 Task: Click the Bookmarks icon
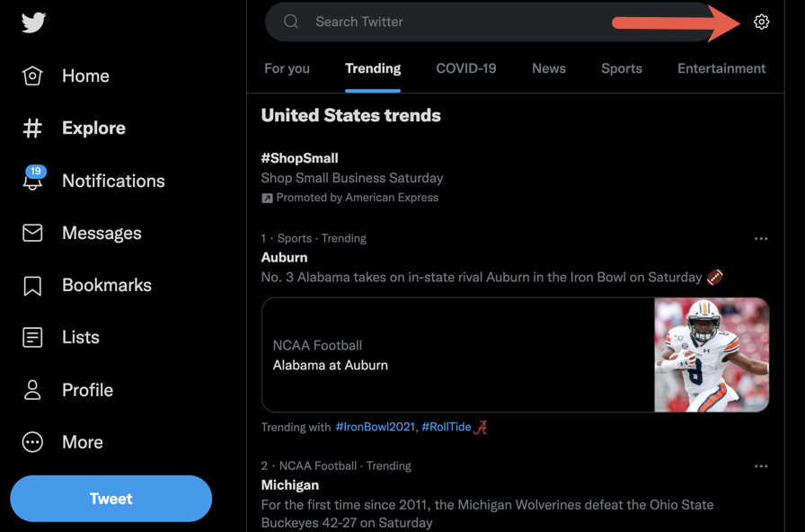pyautogui.click(x=32, y=286)
